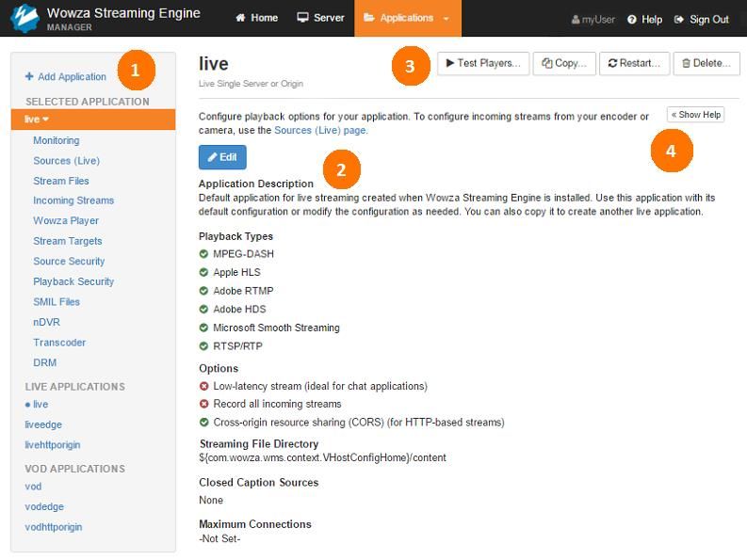Click the myUser account link
The height and width of the screenshot is (560, 747).
tap(593, 20)
